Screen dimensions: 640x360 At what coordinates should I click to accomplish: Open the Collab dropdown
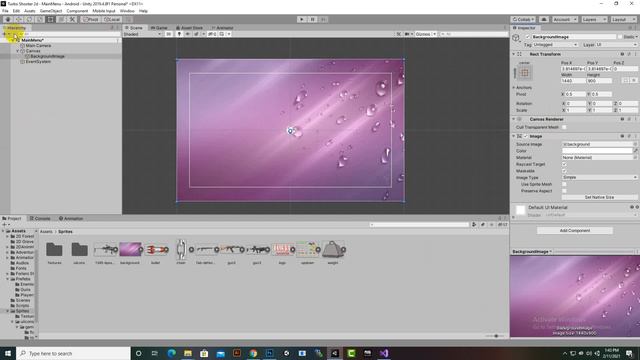pos(523,19)
